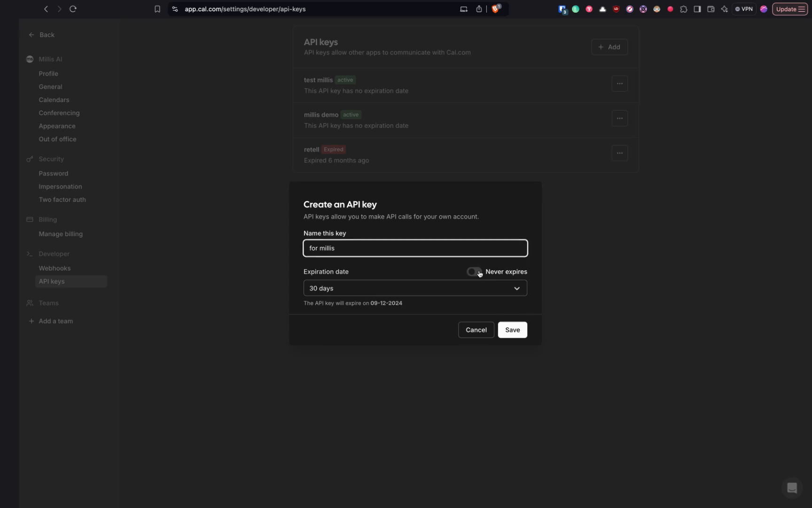Open the browser extensions puzzle icon
Viewport: 812px width, 508px height.
coord(684,9)
